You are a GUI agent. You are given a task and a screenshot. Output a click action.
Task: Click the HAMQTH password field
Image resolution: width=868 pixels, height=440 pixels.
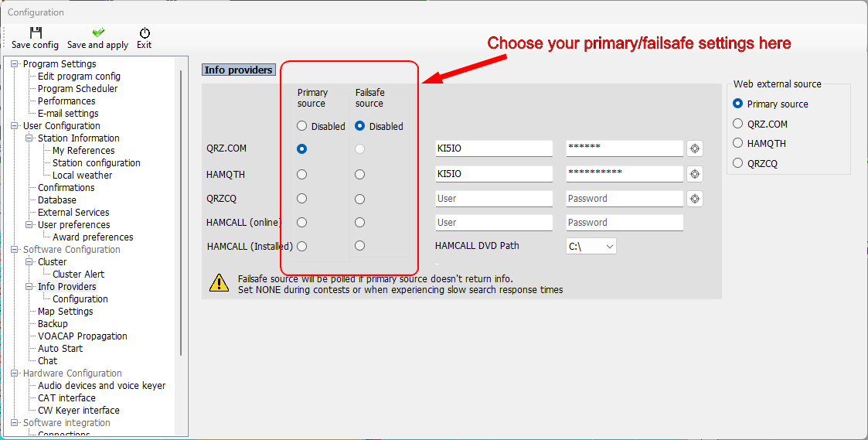[625, 174]
